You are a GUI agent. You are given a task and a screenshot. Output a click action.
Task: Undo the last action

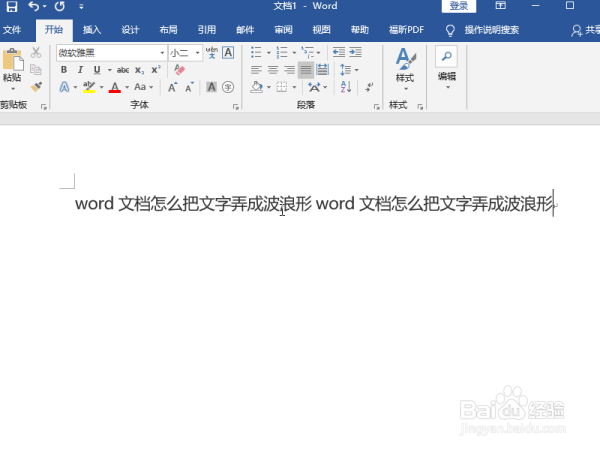(34, 6)
